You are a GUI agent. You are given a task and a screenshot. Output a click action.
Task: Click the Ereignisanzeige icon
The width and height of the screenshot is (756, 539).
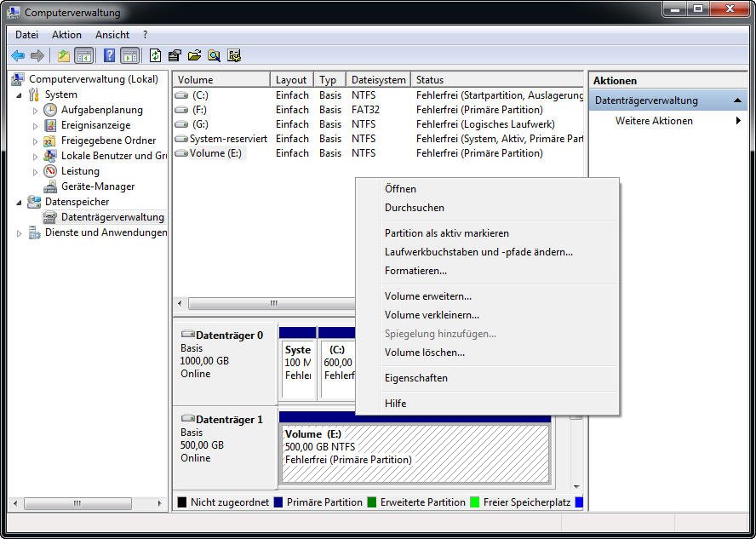click(50, 125)
